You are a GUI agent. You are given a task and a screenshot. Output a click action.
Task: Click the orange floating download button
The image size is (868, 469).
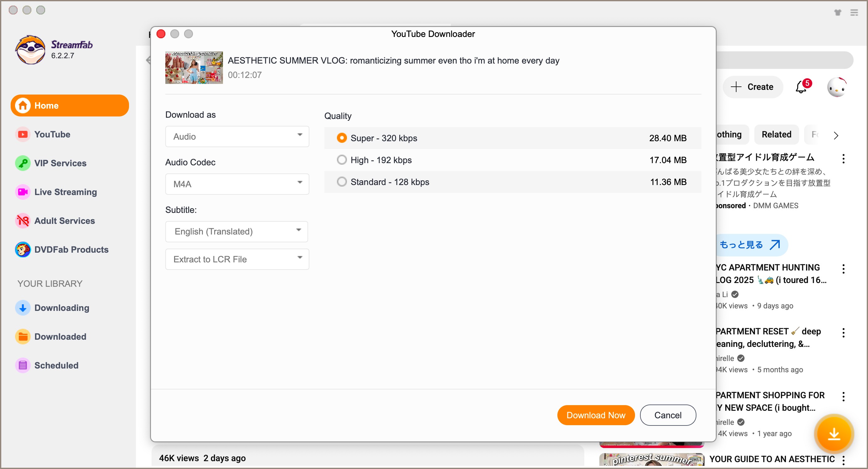pyautogui.click(x=834, y=434)
